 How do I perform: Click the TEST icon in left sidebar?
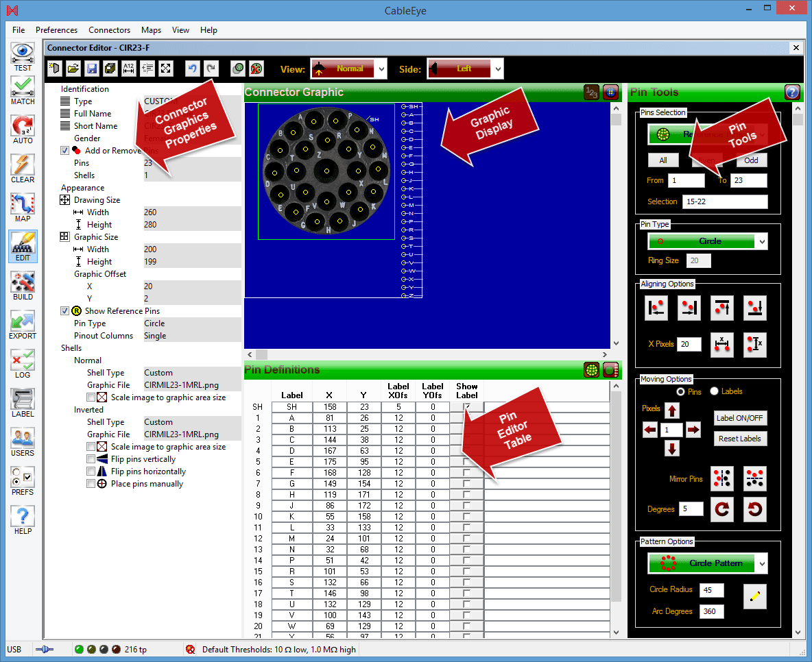pos(23,56)
